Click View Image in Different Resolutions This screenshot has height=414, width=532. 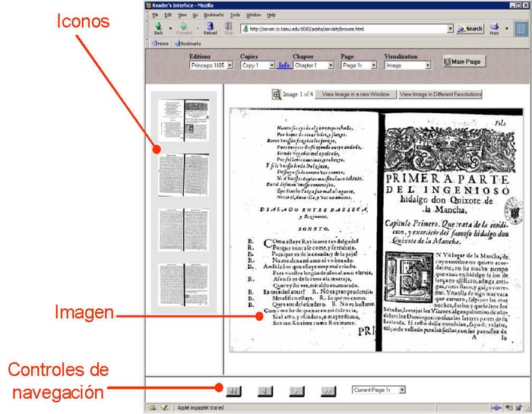440,94
